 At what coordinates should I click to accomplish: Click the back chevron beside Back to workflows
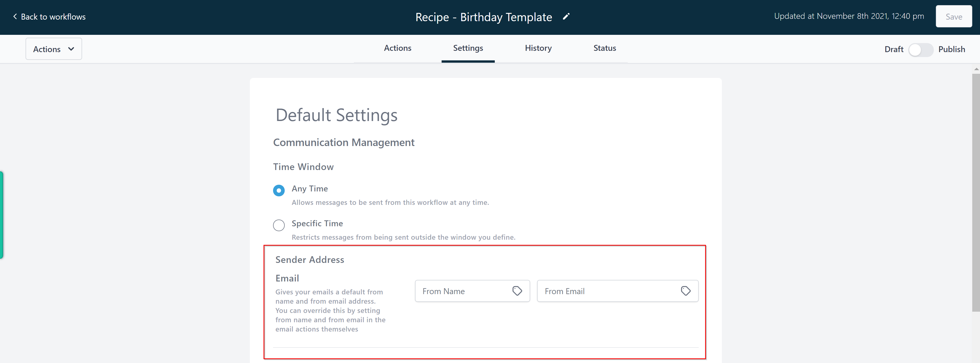pyautogui.click(x=15, y=16)
